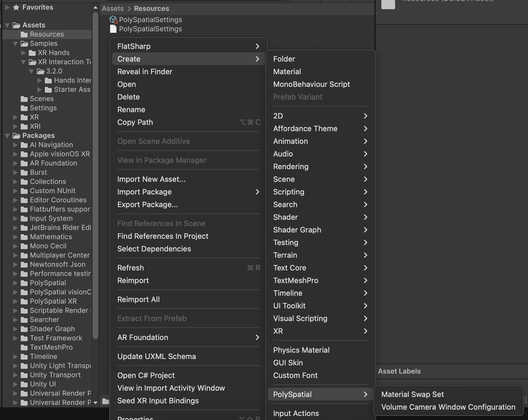
Task: Open the Visual Scripting submenu
Action: click(320, 318)
